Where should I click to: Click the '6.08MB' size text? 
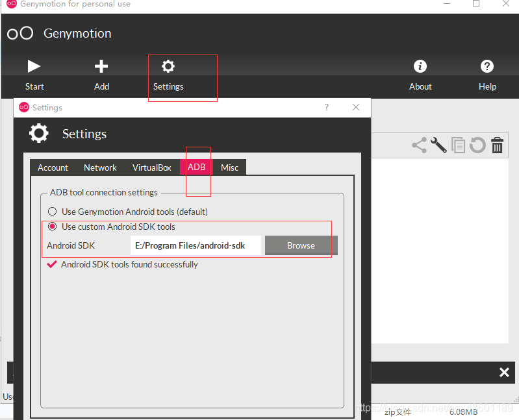463,412
